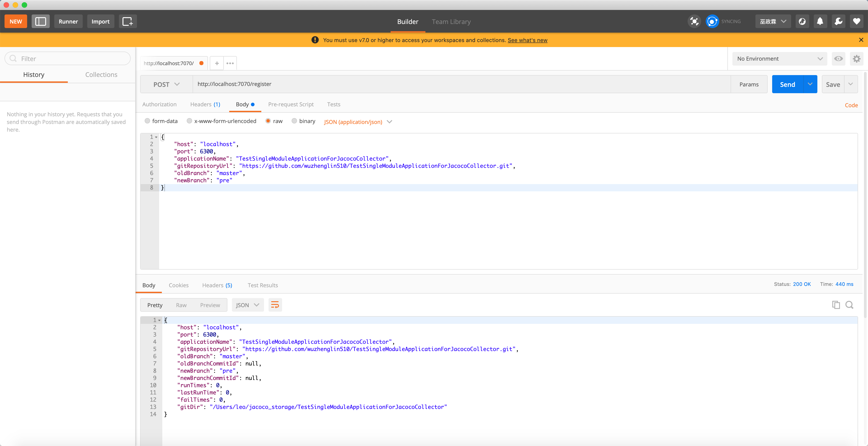Open the Pre-request Script tab
868x446 pixels.
(x=291, y=104)
